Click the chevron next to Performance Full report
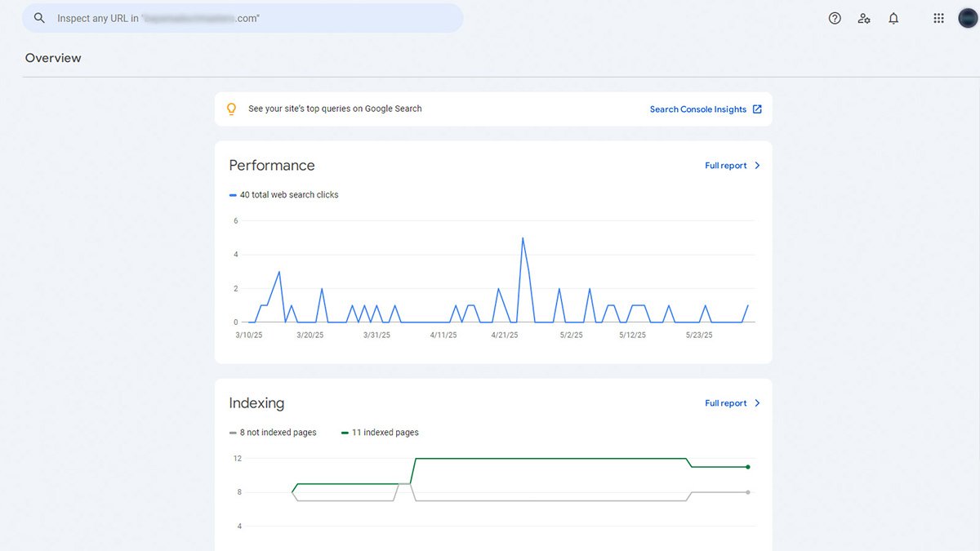The height and width of the screenshot is (551, 980). [757, 166]
